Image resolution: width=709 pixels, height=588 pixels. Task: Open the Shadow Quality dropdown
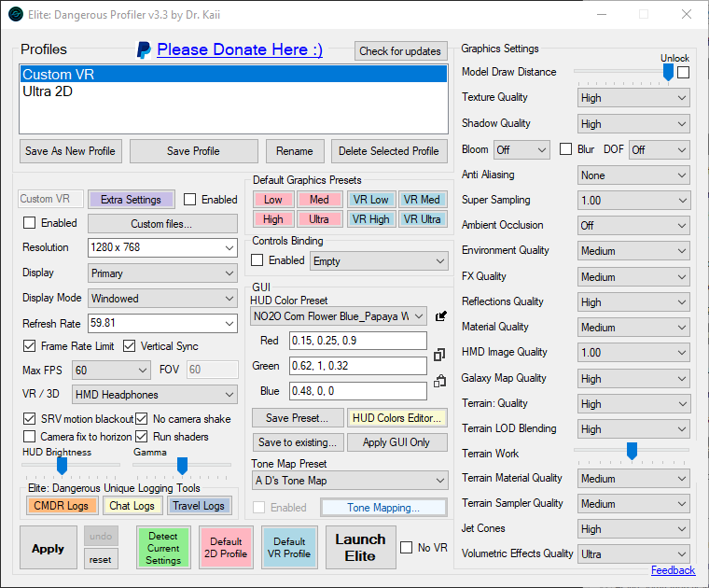633,124
